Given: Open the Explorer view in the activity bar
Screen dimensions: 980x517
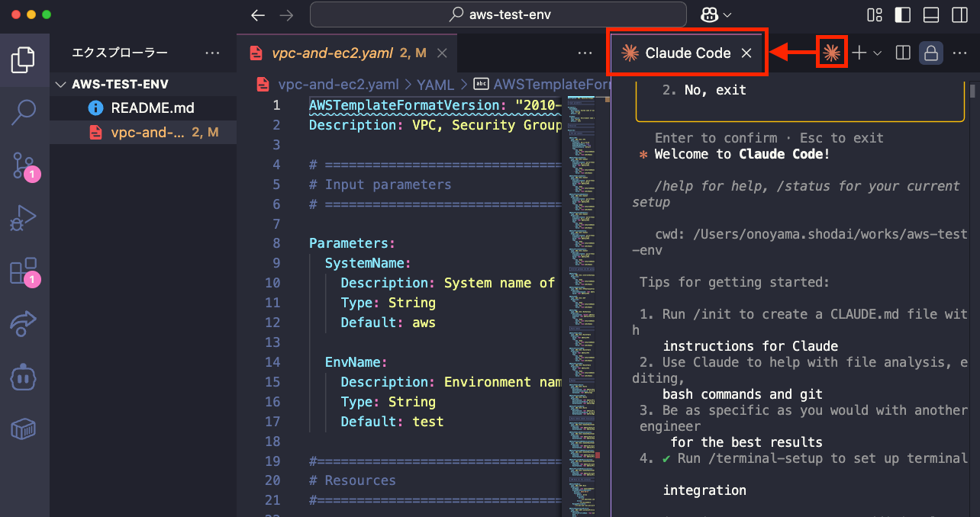Looking at the screenshot, I should tap(24, 60).
